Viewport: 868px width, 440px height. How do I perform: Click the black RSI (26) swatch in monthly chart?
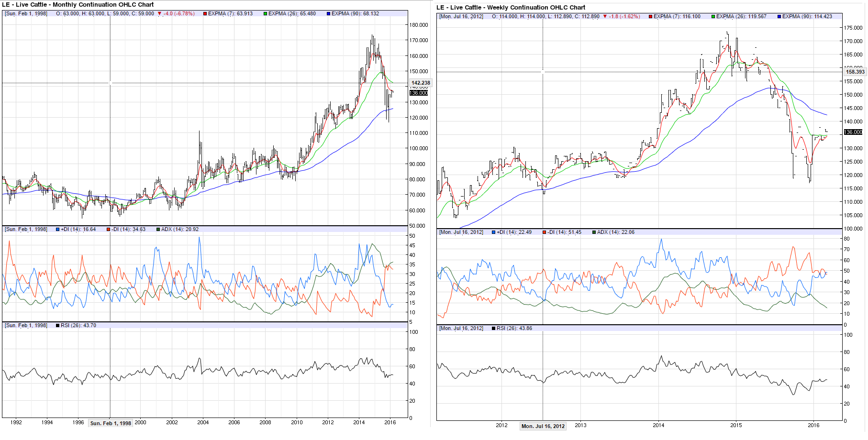(x=58, y=326)
